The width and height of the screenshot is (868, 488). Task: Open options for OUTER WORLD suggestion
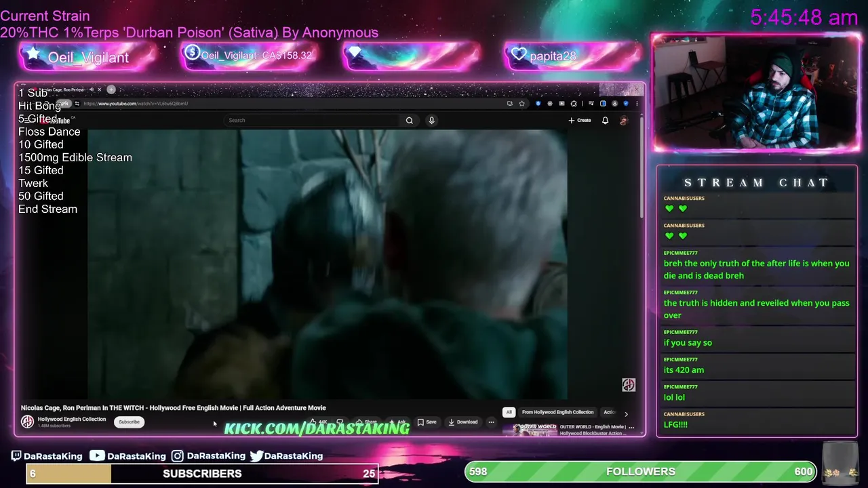point(631,427)
